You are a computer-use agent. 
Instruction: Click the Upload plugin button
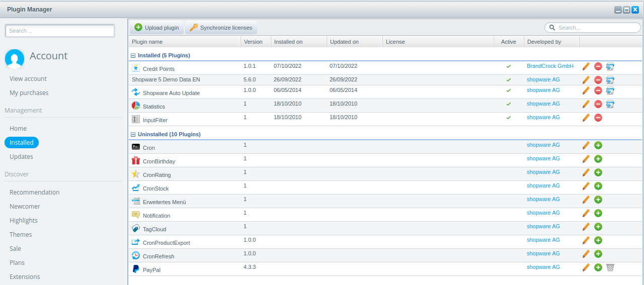coord(156,28)
